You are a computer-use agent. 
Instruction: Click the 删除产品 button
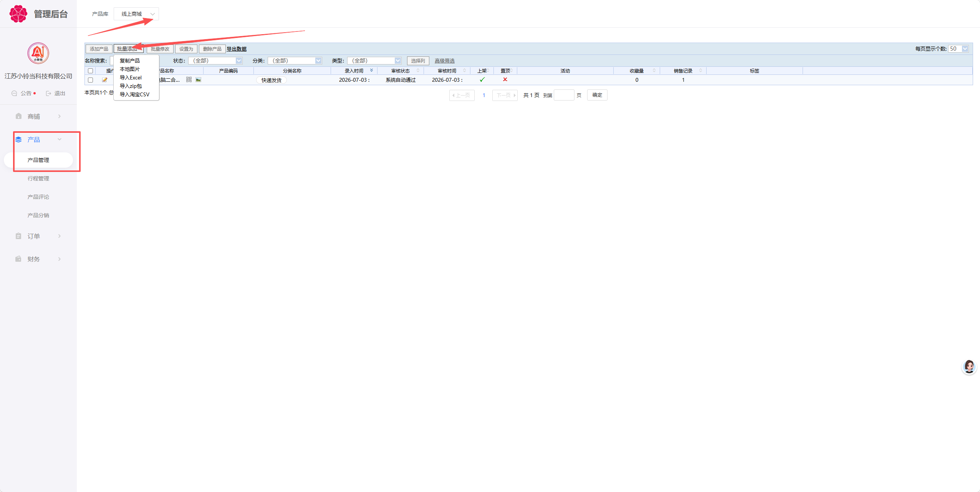[212, 49]
